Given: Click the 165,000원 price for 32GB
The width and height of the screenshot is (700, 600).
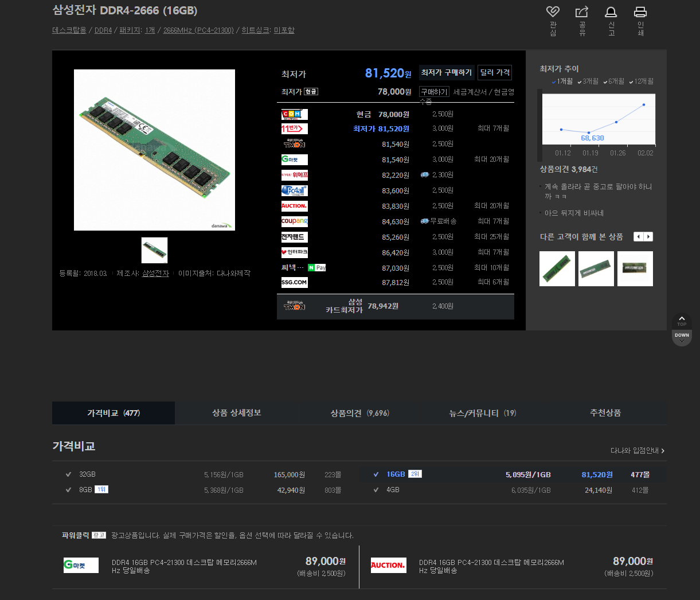Looking at the screenshot, I should coord(290,475).
